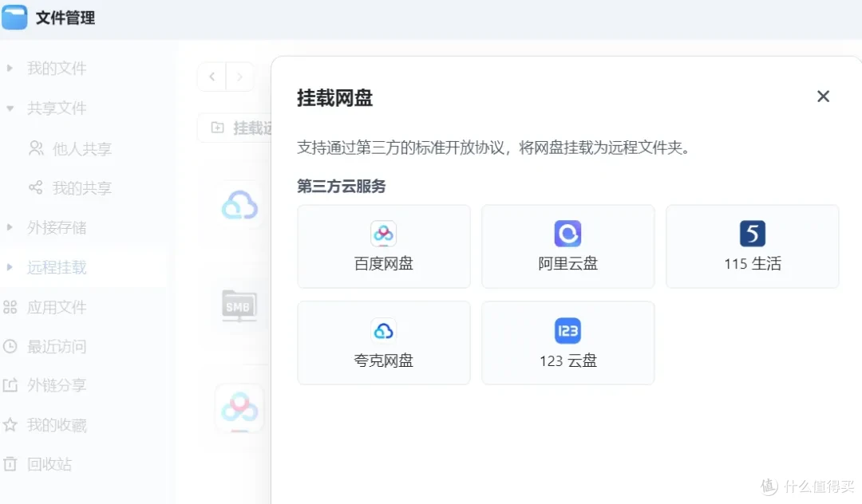
Task: Open 外链分享 in sidebar
Action: point(57,385)
